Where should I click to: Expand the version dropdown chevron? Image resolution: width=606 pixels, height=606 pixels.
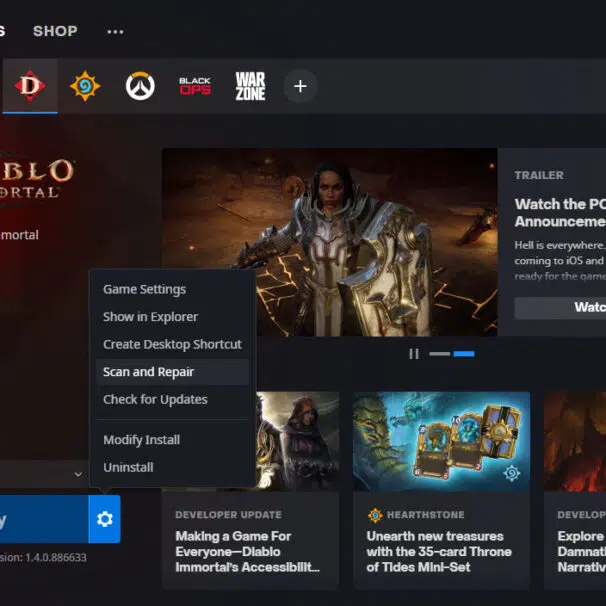click(x=78, y=474)
